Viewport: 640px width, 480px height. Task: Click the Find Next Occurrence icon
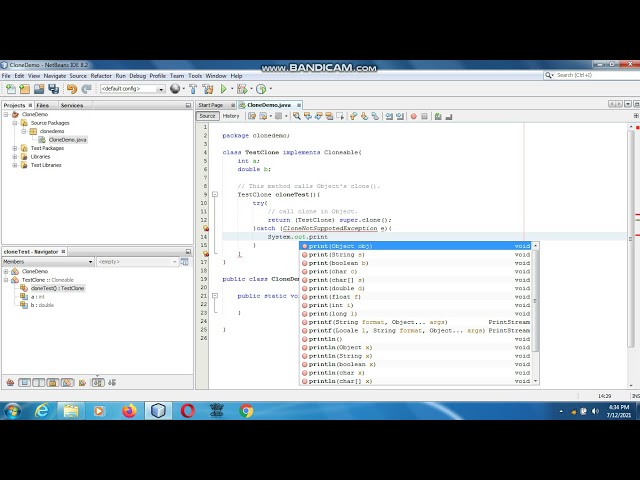(318, 116)
